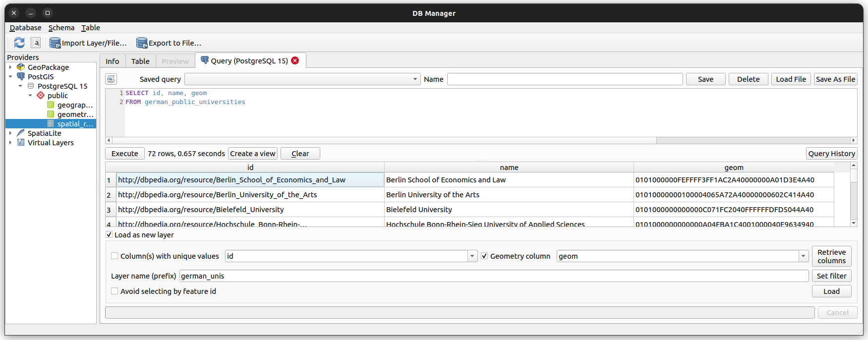Viewport: 868px width, 340px height.
Task: Click the Export to File icon
Action: [142, 43]
